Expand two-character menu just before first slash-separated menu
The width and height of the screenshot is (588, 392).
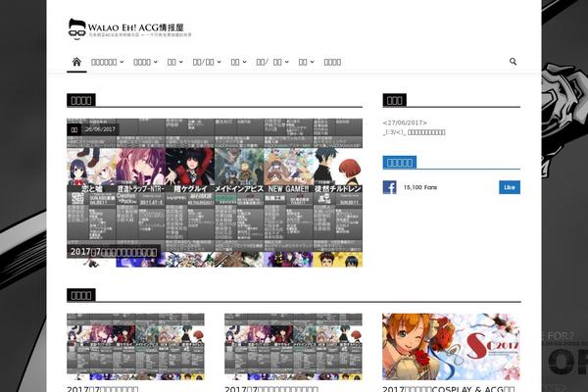point(175,63)
